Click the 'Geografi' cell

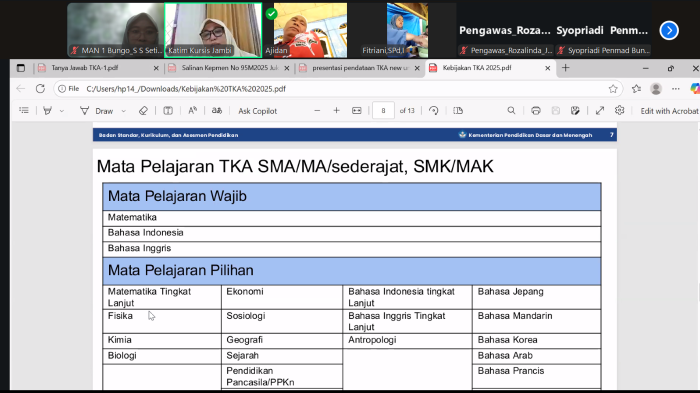pyautogui.click(x=282, y=340)
